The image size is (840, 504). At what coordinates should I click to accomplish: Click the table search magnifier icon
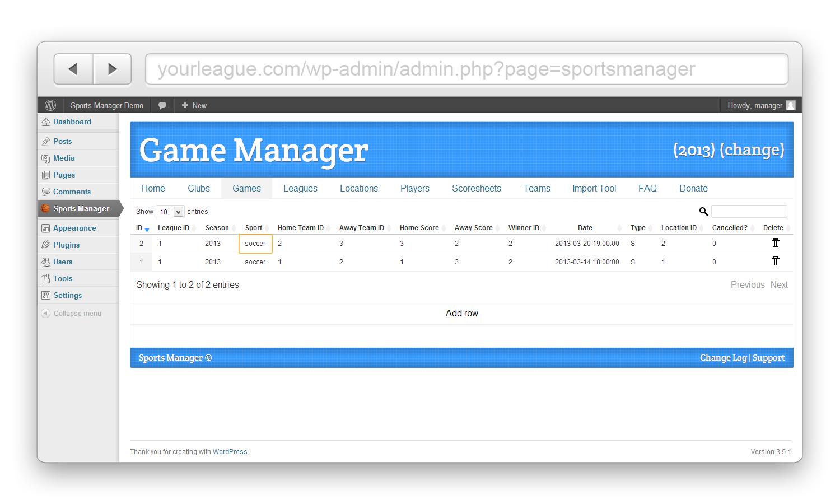click(x=704, y=212)
